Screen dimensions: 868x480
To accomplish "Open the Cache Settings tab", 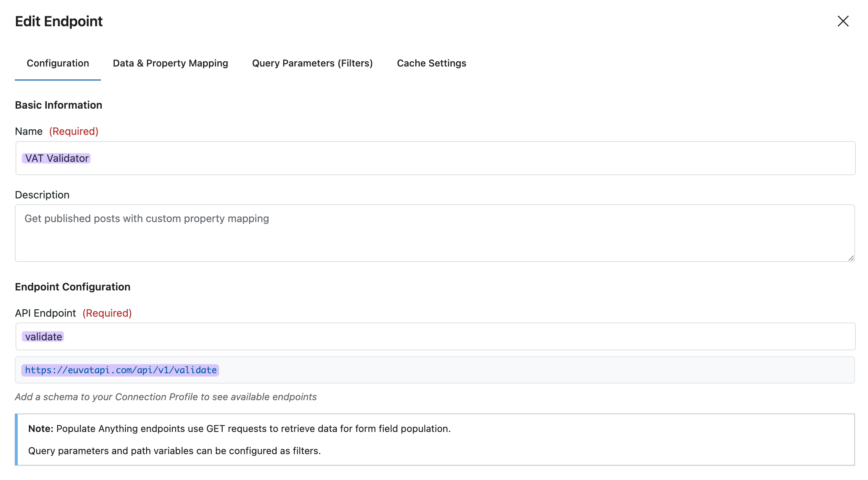I will pyautogui.click(x=431, y=63).
